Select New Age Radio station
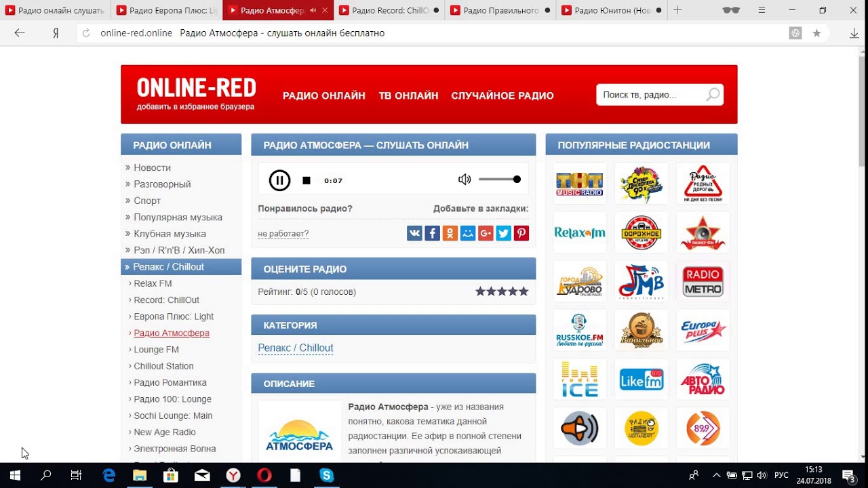 pos(164,432)
